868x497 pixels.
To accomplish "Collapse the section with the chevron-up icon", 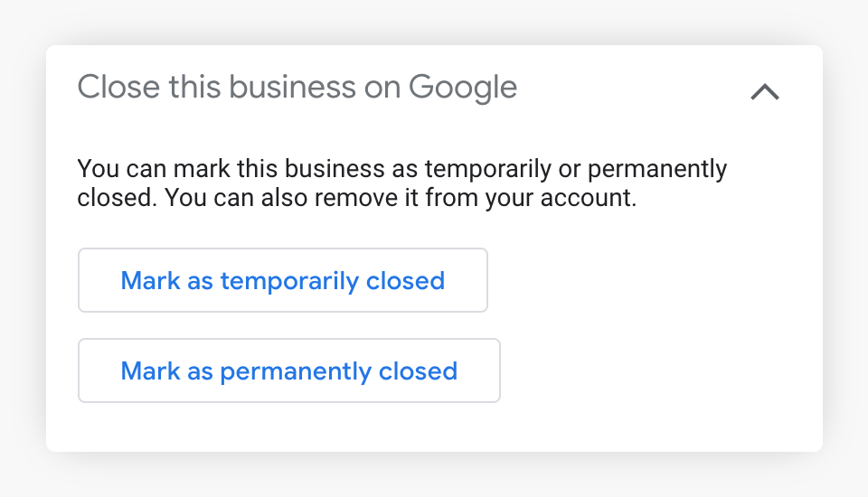I will coord(764,91).
